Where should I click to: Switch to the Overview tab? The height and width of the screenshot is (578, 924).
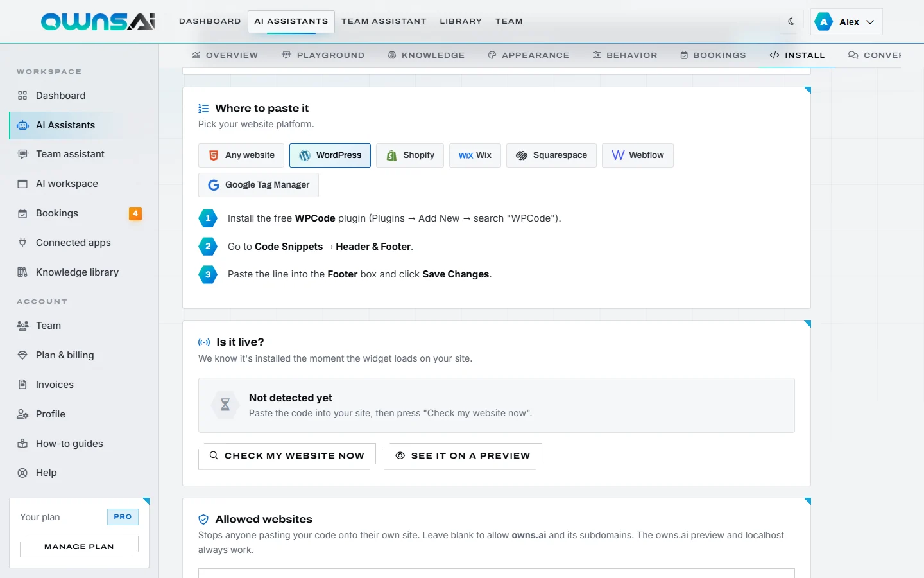[x=225, y=55]
